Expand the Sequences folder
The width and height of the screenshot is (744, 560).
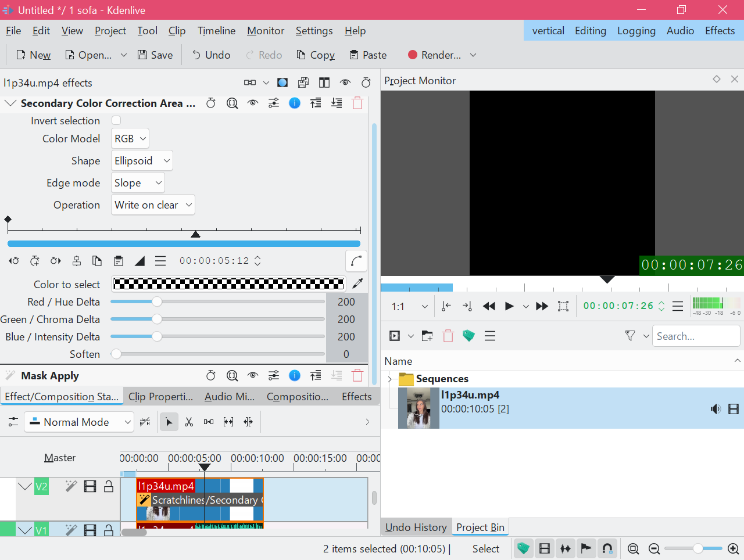point(390,379)
